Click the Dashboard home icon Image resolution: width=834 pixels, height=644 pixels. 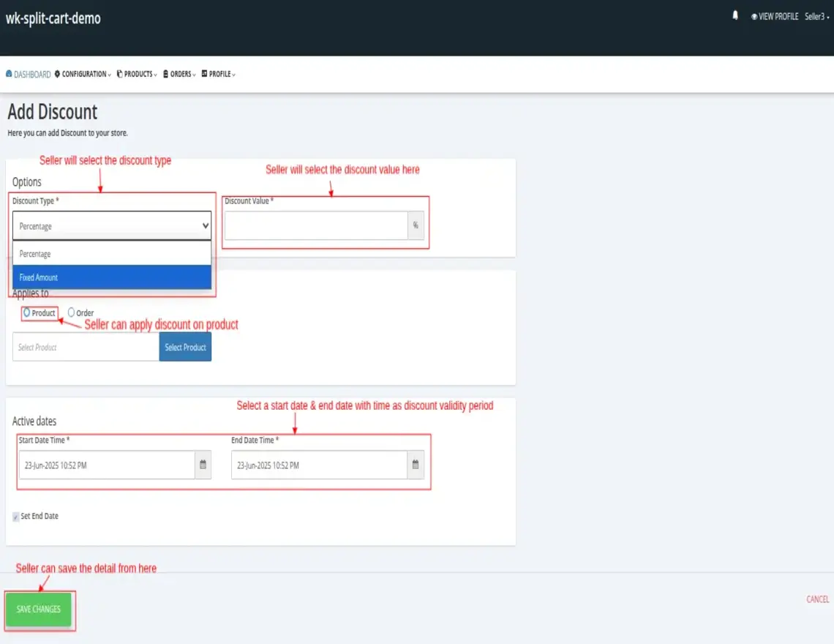[x=9, y=73]
